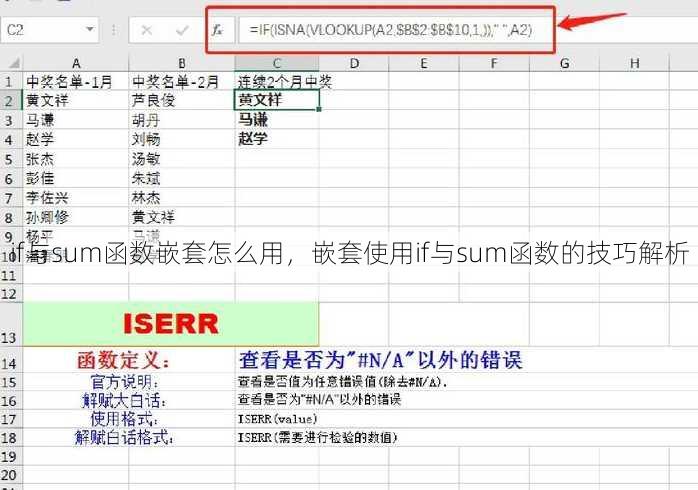Click cell containing 朱斌

(182, 178)
